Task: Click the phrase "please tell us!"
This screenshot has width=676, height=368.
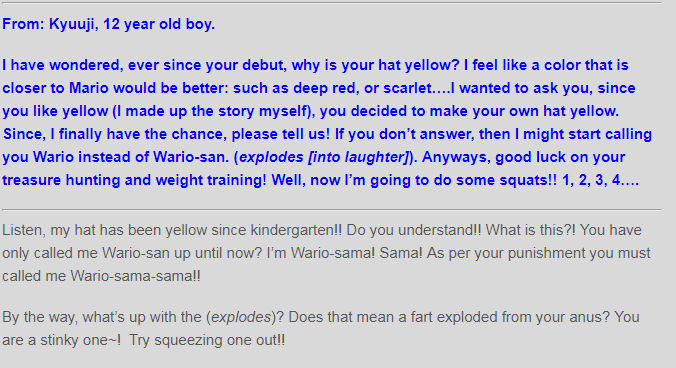Action: [281, 134]
